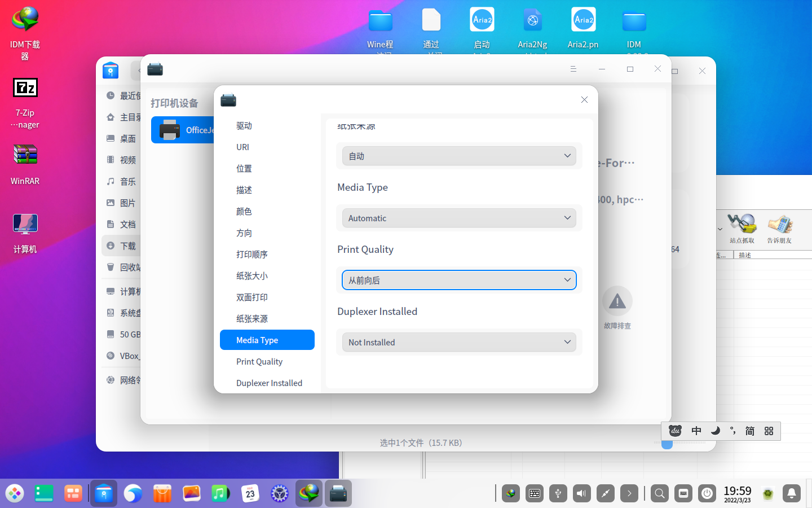This screenshot has width=812, height=508.
Task: Select the WinRAR desktop icon
Action: (25, 165)
